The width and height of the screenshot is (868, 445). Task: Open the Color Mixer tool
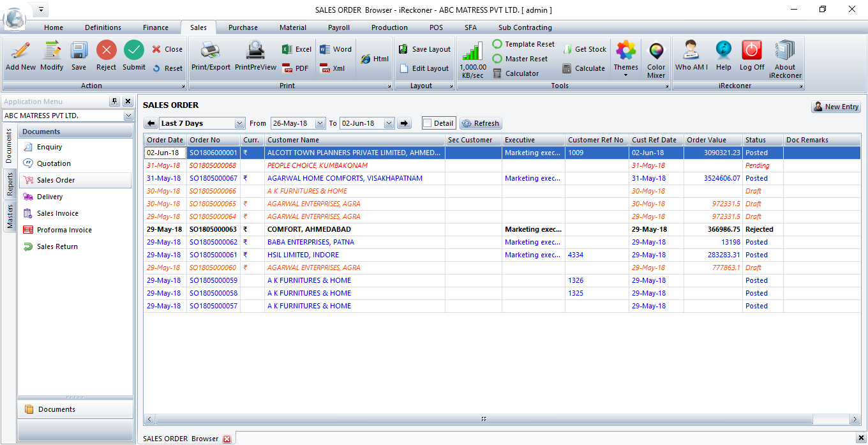[x=656, y=51]
